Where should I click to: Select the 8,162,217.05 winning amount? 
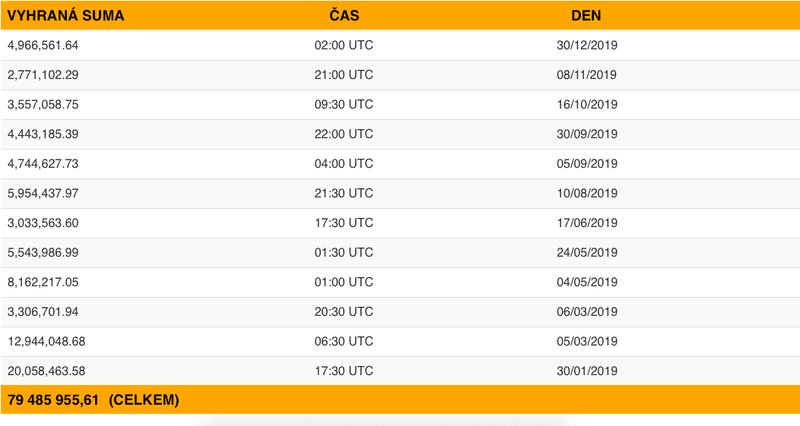pyautogui.click(x=43, y=282)
